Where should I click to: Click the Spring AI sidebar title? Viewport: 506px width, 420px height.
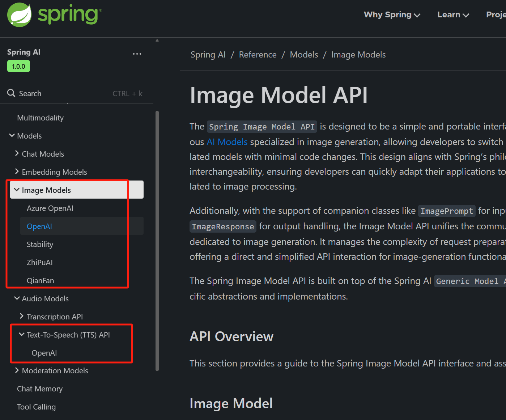coord(24,52)
